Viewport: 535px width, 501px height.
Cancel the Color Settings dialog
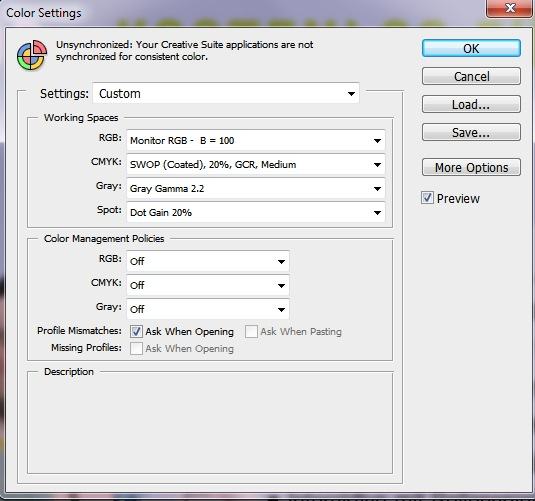point(471,76)
